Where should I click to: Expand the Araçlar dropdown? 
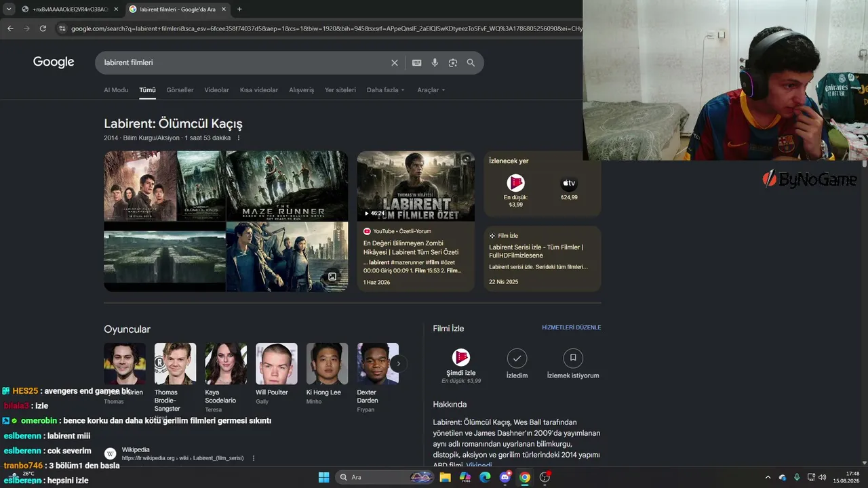pyautogui.click(x=431, y=90)
